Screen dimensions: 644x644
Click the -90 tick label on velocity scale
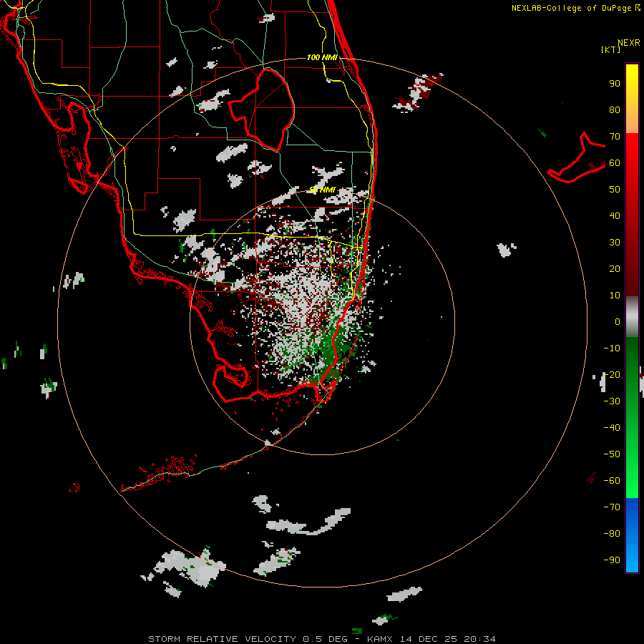click(x=612, y=560)
